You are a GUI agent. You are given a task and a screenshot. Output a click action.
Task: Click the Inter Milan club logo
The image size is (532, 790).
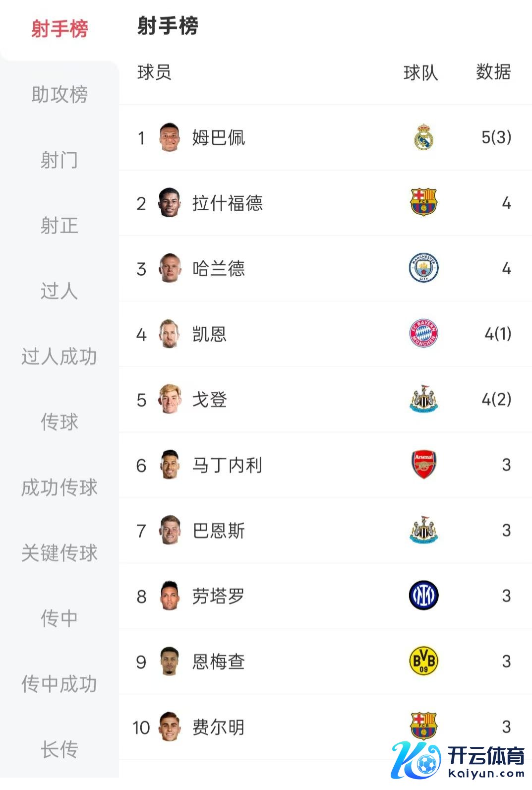[x=423, y=596]
